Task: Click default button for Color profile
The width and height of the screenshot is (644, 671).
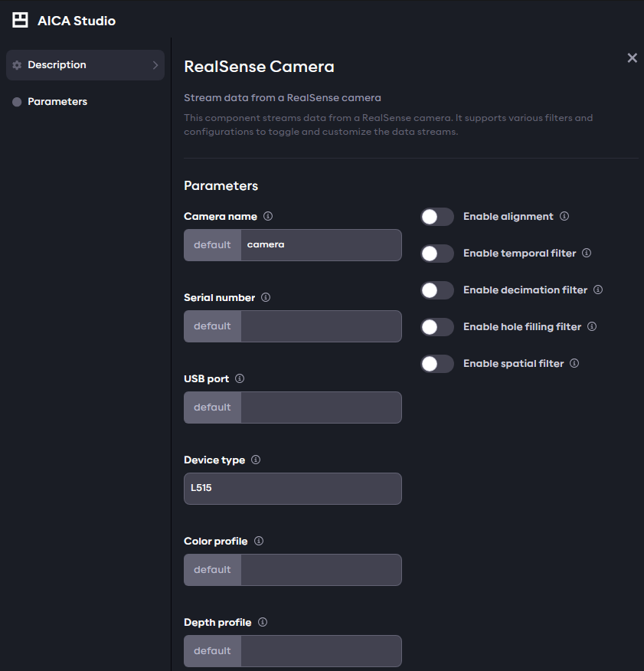Action: click(x=212, y=570)
